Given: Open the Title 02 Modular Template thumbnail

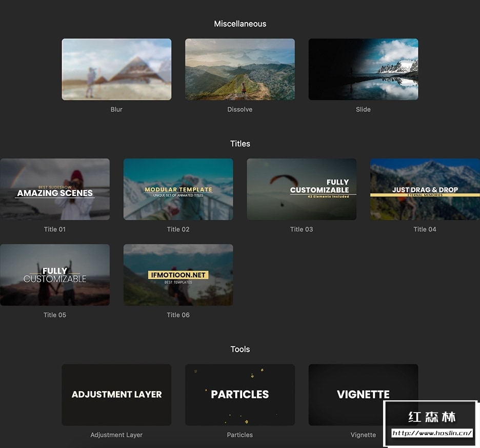Looking at the screenshot, I should 178,189.
